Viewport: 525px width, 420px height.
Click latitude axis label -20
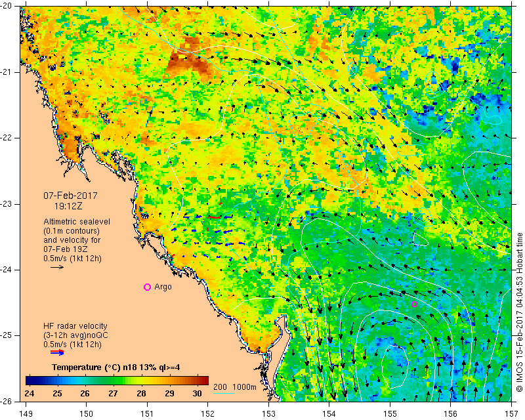click(7, 7)
